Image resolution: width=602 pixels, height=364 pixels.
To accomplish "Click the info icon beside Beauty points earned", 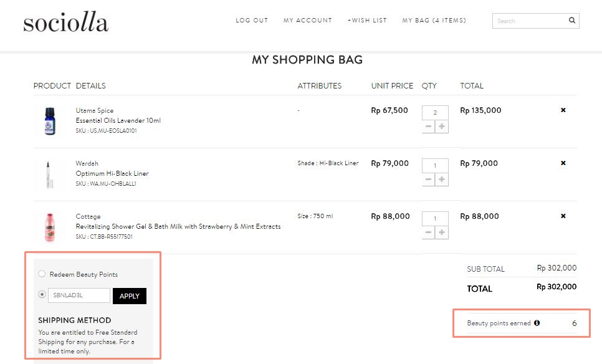I will click(537, 323).
